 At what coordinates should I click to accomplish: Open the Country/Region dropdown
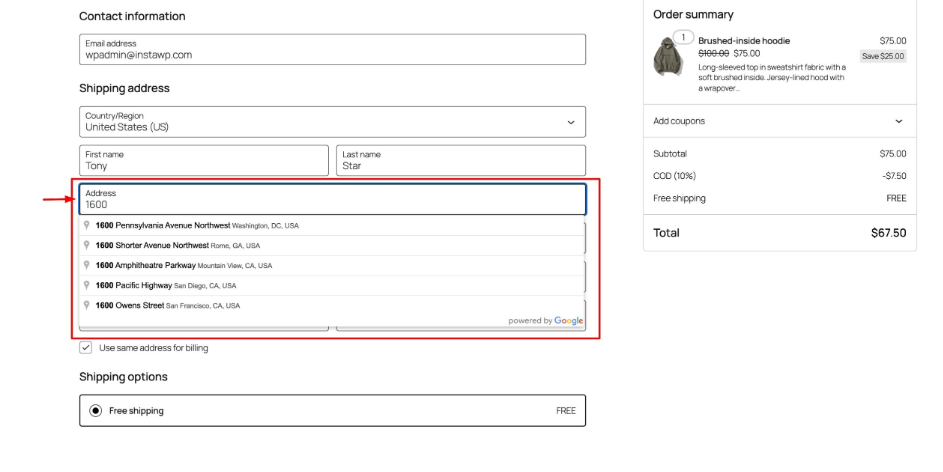[x=332, y=122]
